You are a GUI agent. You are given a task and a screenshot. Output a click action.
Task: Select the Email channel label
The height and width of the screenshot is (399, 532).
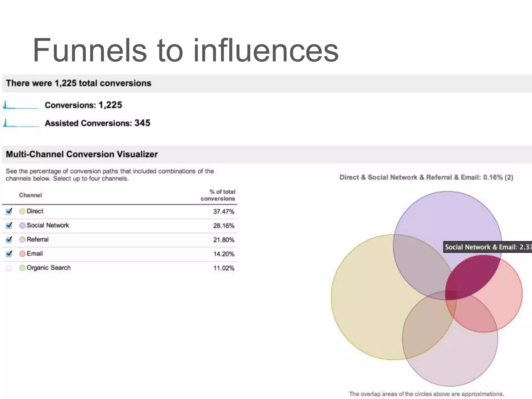point(35,254)
